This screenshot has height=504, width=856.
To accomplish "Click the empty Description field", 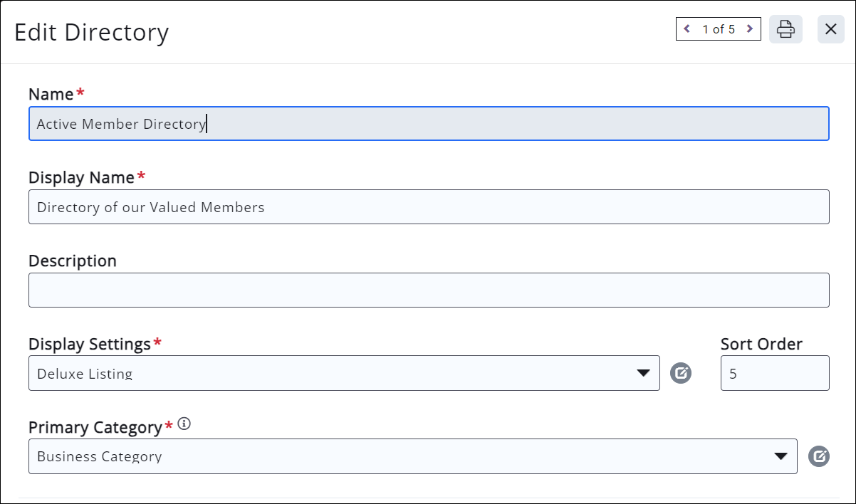I will (x=429, y=290).
